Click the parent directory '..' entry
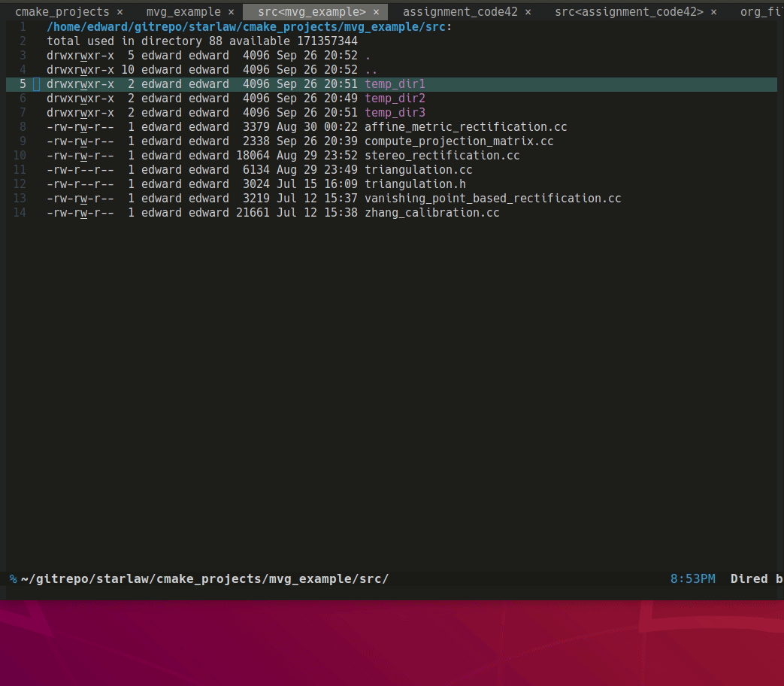Image resolution: width=784 pixels, height=686 pixels. click(x=371, y=70)
